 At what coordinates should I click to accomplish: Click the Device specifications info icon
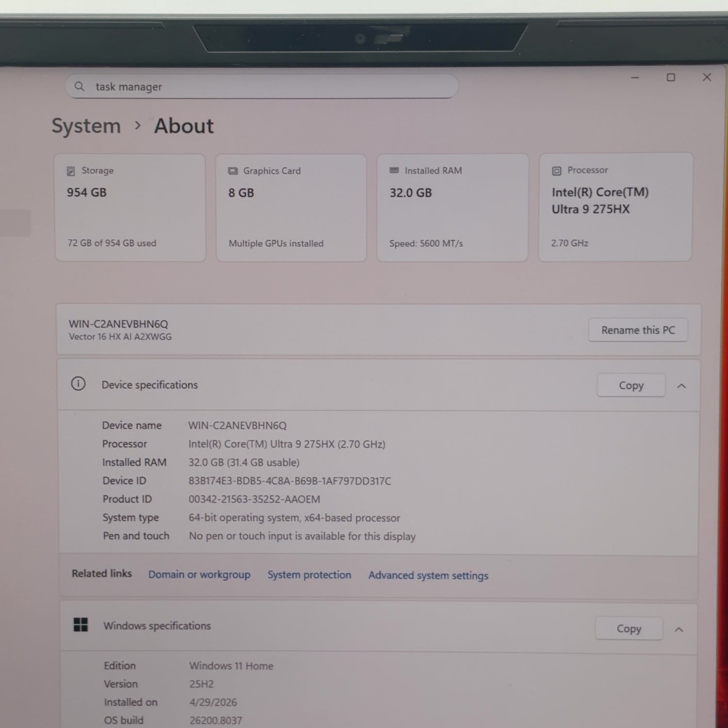pyautogui.click(x=78, y=384)
